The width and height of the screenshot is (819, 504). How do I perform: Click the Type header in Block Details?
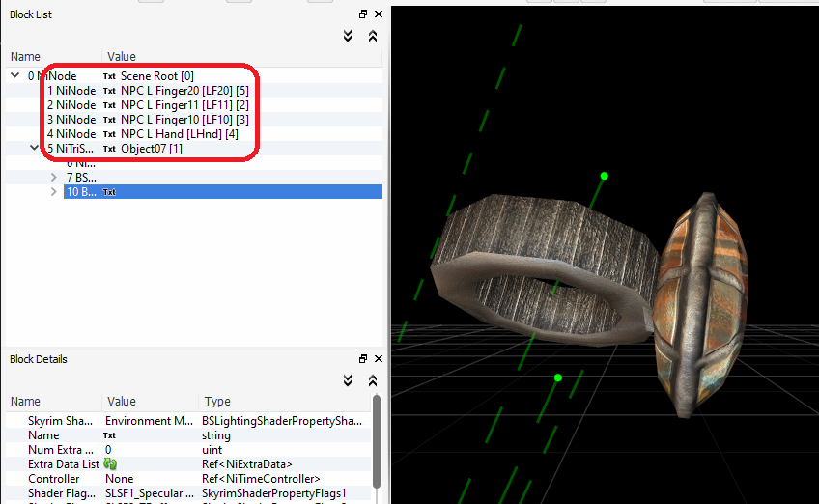coord(217,401)
